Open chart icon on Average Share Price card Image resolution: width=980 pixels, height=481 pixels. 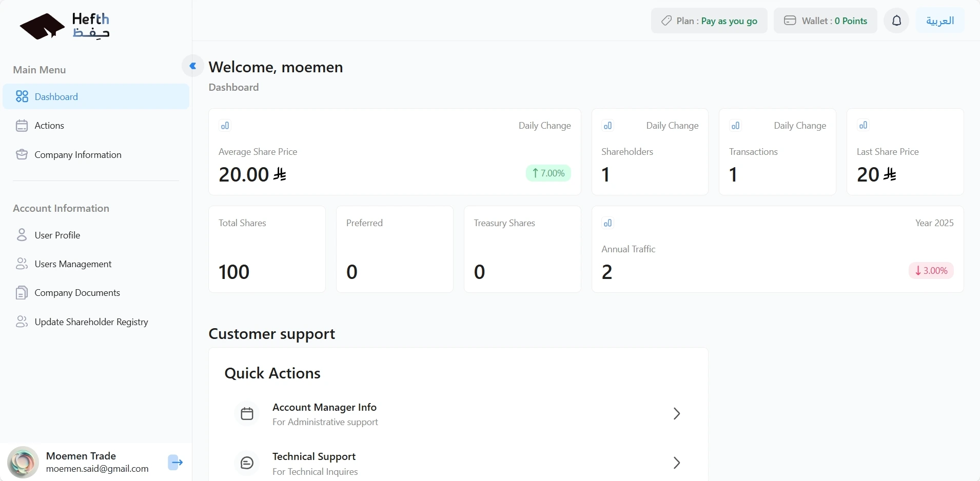[225, 126]
